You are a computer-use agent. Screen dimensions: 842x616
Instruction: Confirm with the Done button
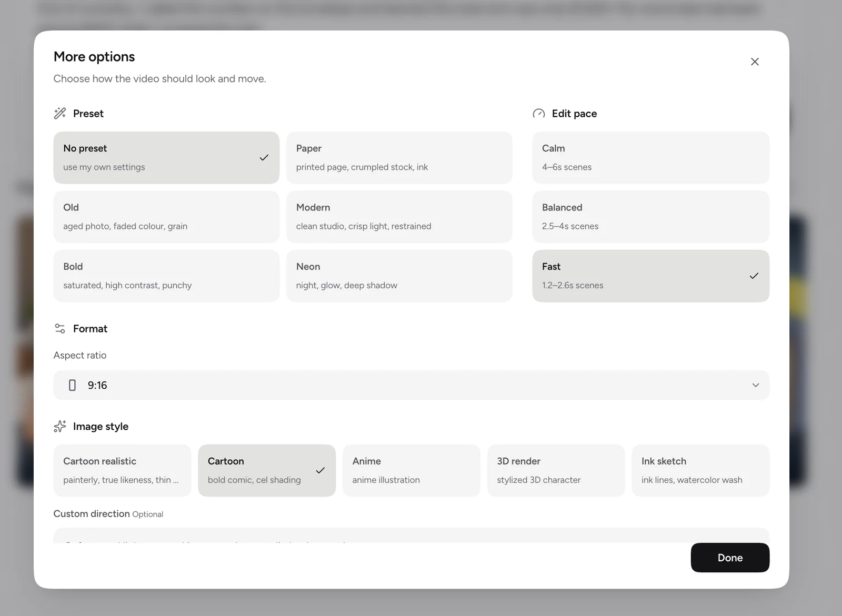[x=730, y=558]
